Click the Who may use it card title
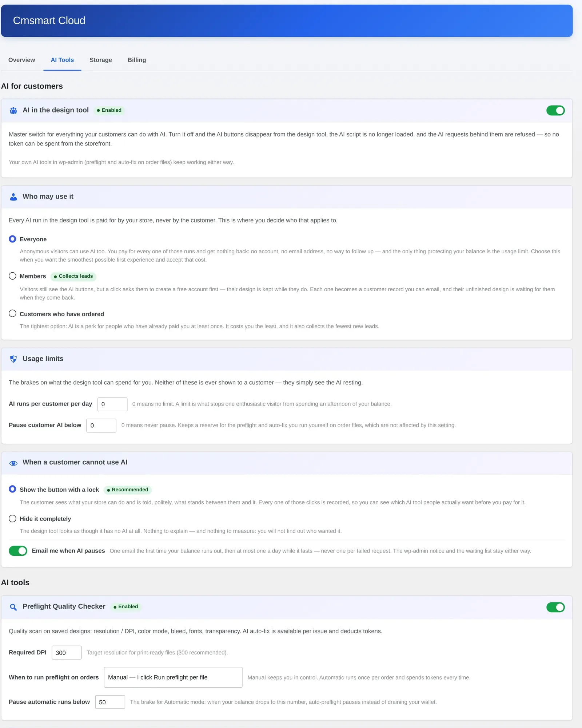This screenshot has height=728, width=582. tap(48, 197)
